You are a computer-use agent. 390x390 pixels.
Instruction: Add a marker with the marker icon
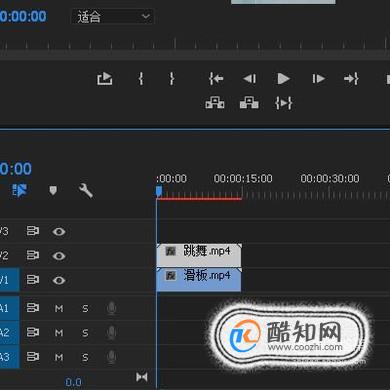[53, 191]
